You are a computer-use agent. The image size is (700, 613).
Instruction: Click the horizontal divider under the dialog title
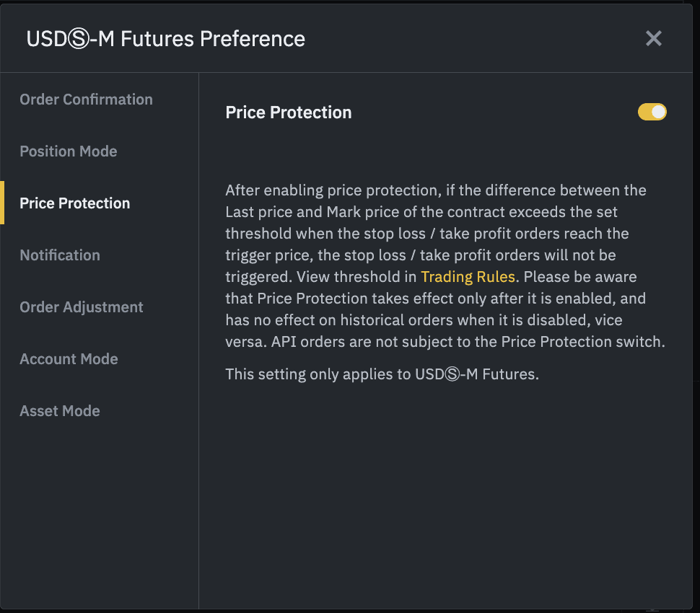tap(350, 72)
